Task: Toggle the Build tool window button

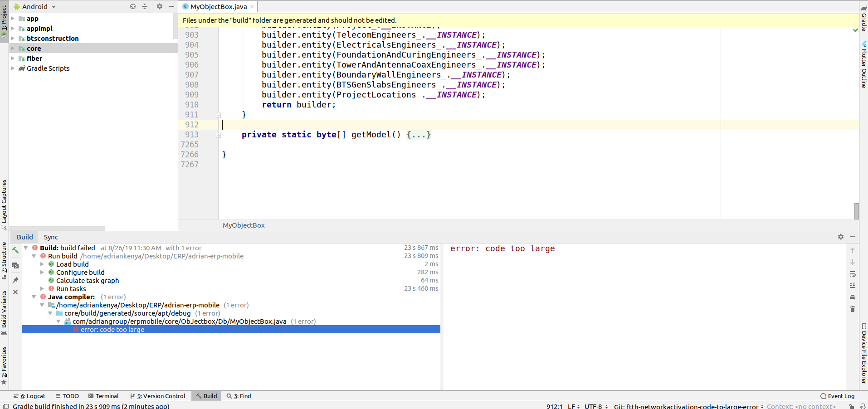Action: [x=206, y=396]
